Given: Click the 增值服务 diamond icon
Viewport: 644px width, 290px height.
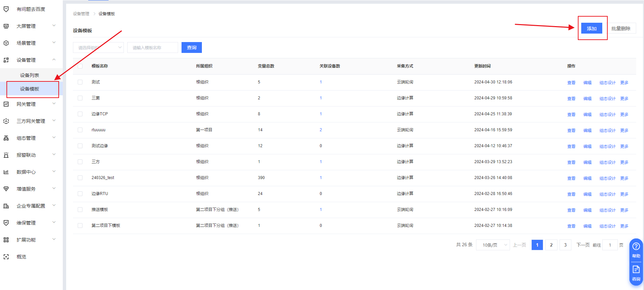Looking at the screenshot, I should [x=6, y=189].
